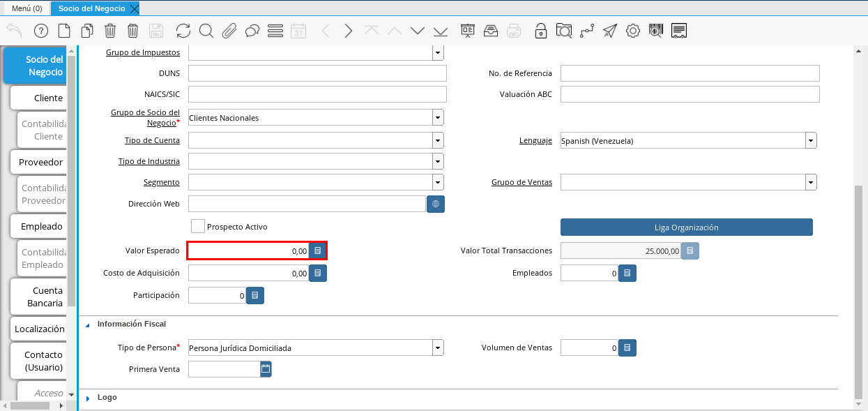
Task: Open calculator for Costo de Adquisición
Action: coord(318,274)
